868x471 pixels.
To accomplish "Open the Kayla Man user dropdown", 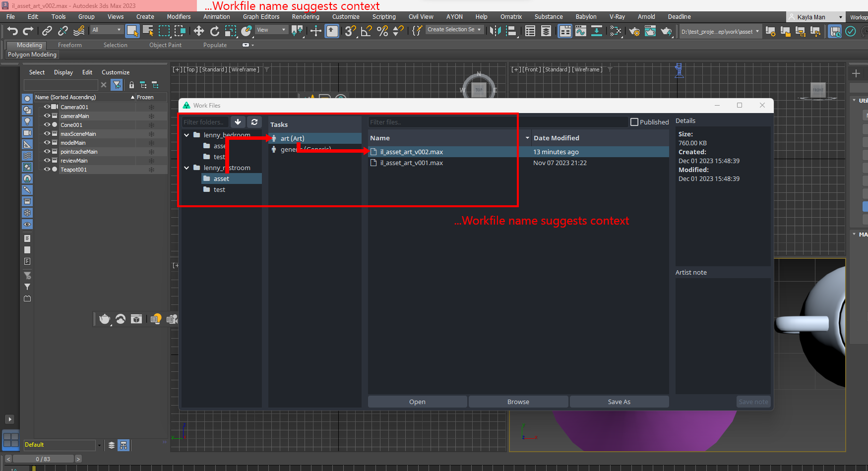I will [x=816, y=17].
